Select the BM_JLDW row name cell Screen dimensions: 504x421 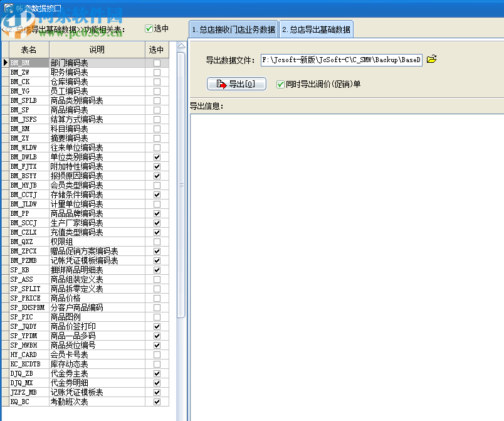click(29, 205)
